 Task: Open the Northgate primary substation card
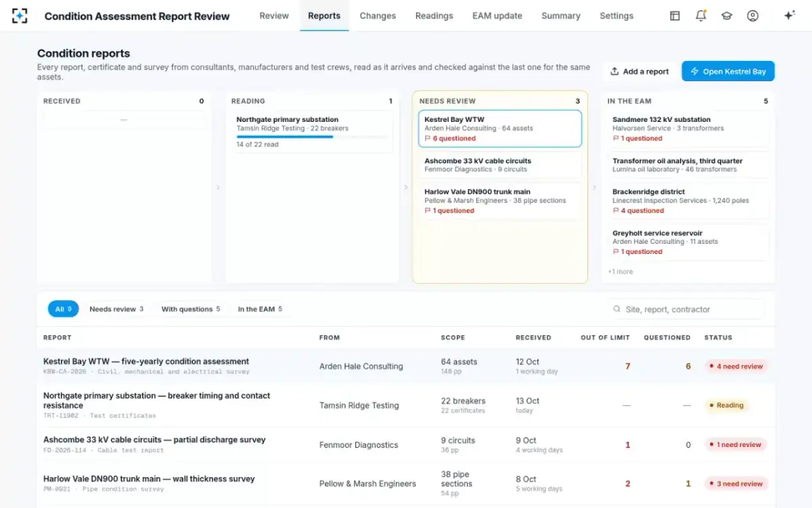[312, 131]
